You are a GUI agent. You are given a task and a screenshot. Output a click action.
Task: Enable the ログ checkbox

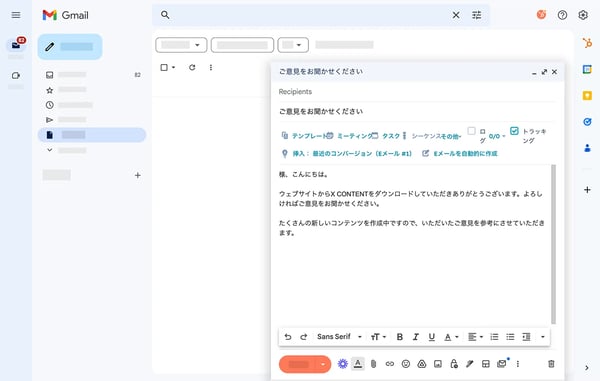pos(471,131)
